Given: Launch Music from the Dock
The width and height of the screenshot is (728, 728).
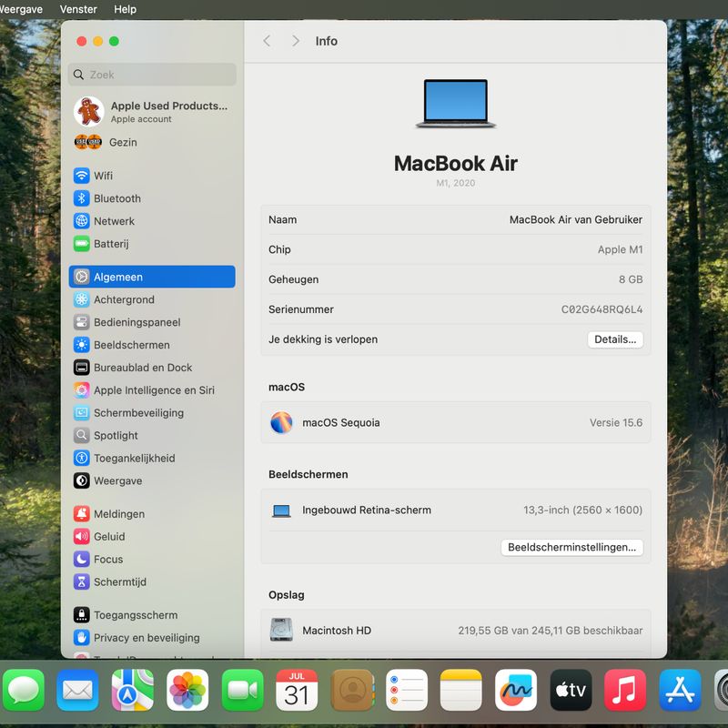Looking at the screenshot, I should pyautogui.click(x=625, y=691).
